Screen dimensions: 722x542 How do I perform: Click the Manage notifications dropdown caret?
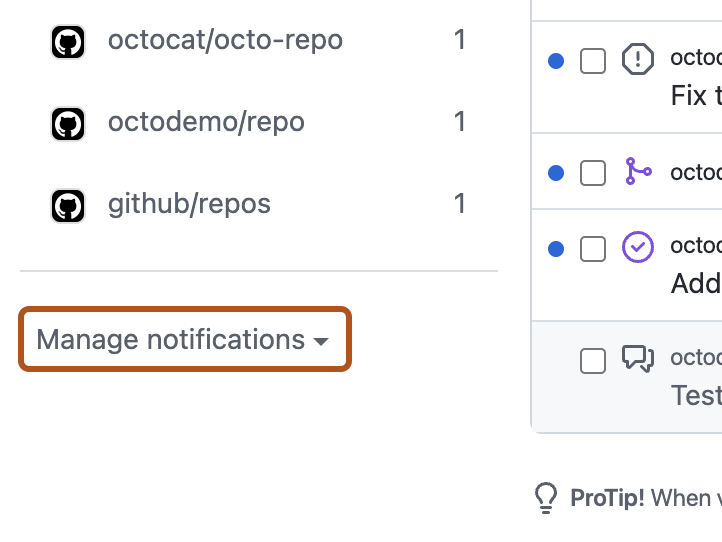point(320,341)
